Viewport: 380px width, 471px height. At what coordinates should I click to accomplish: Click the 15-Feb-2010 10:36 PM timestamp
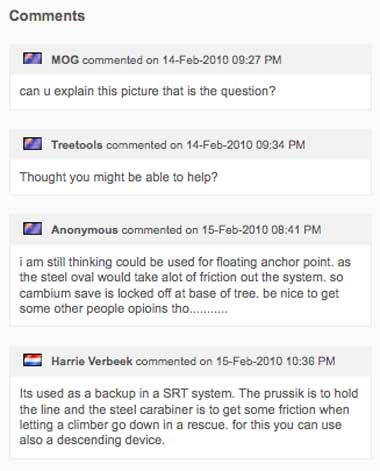[x=276, y=361]
